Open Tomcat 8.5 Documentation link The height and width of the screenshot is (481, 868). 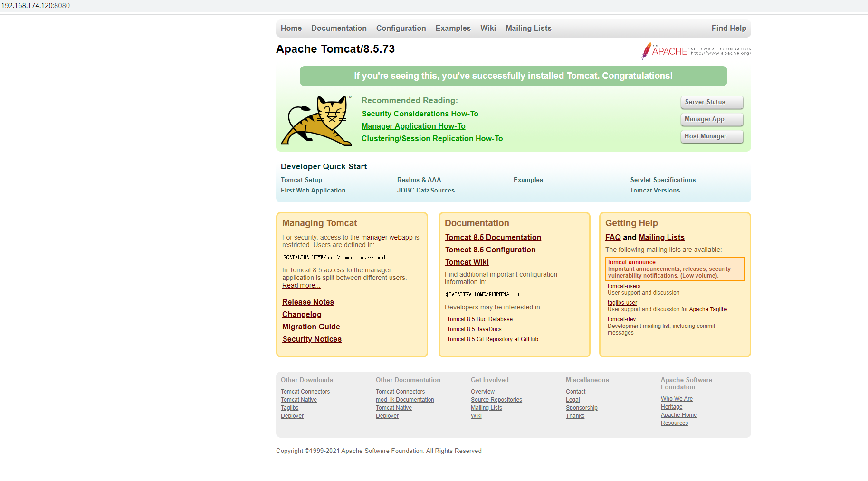click(493, 238)
